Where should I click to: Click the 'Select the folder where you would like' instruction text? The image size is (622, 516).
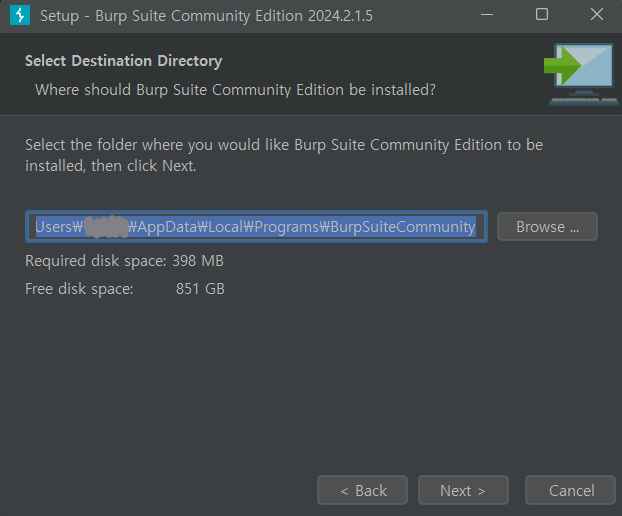pyautogui.click(x=284, y=155)
